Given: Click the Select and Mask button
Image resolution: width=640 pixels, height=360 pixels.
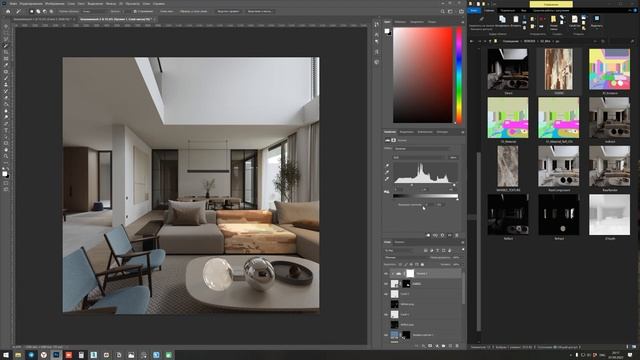Looking at the screenshot, I should (x=259, y=11).
